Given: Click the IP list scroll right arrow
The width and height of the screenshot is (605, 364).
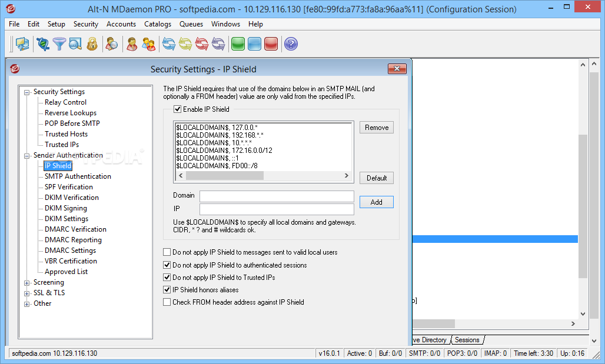Looking at the screenshot, I should (347, 175).
